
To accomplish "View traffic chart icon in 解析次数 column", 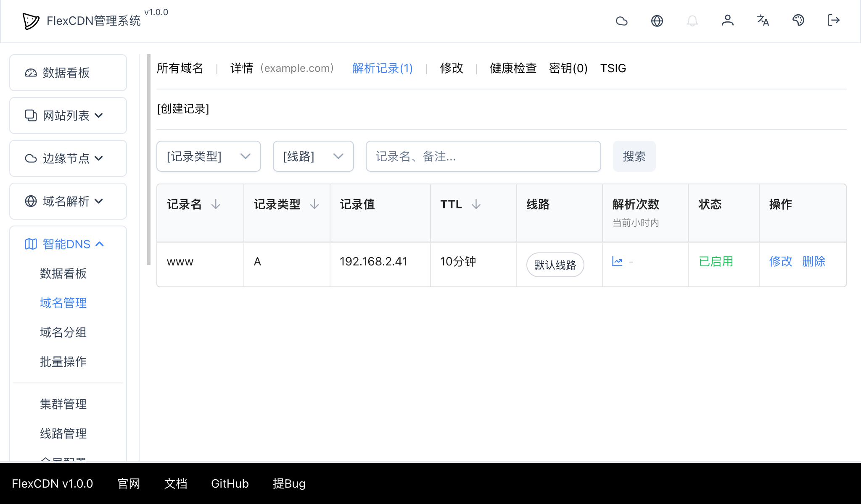I will tap(618, 261).
